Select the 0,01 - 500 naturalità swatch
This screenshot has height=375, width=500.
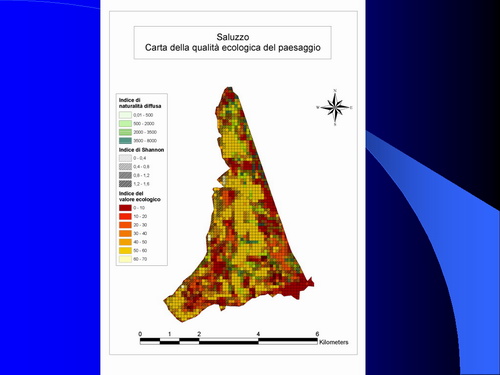click(125, 115)
